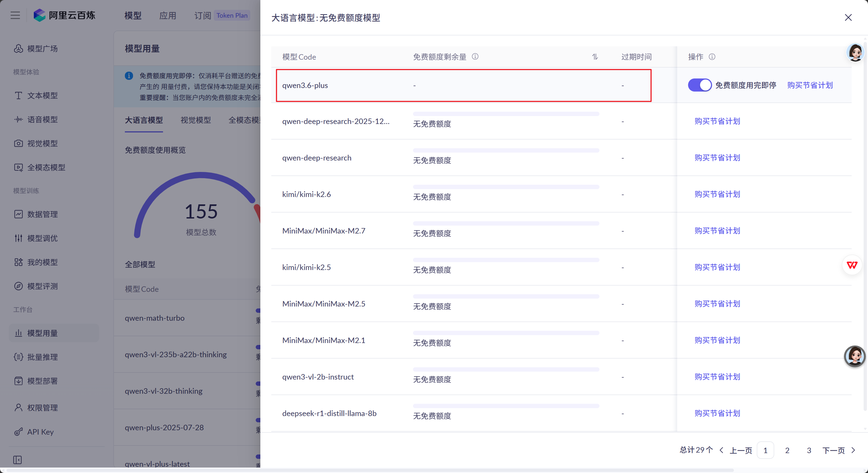Close the 无免费额度模型 drawer
This screenshot has height=473, width=868.
point(848,17)
